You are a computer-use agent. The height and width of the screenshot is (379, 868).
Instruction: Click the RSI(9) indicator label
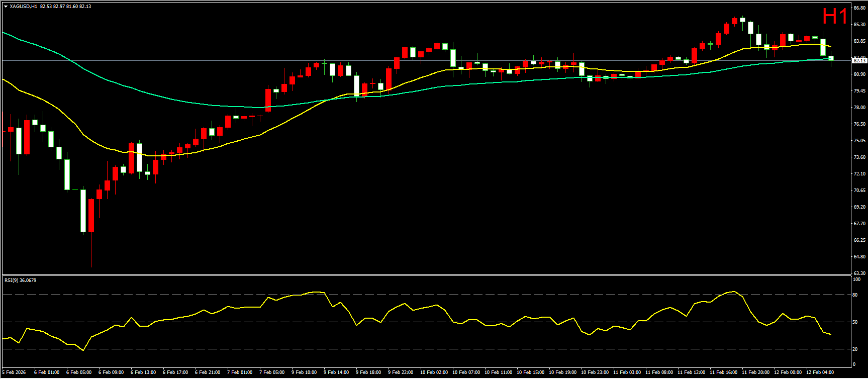pyautogui.click(x=20, y=280)
